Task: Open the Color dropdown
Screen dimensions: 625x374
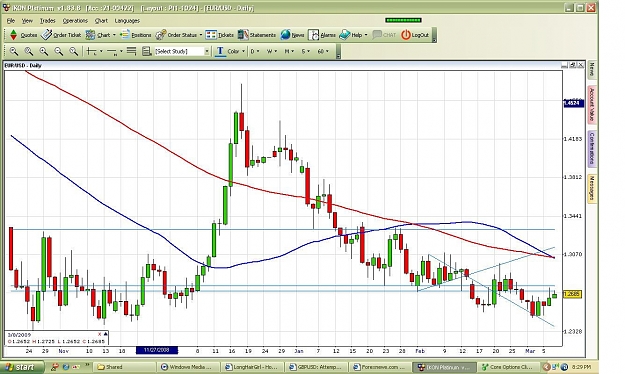Action: [x=236, y=51]
